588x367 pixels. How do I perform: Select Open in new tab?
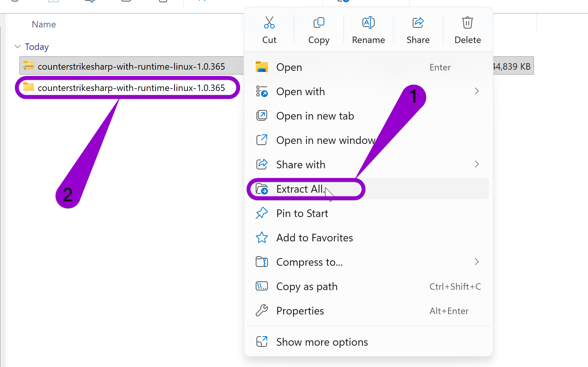click(315, 116)
